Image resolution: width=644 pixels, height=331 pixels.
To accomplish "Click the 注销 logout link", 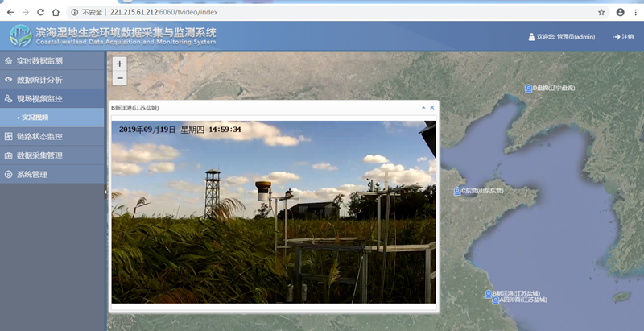I will (x=622, y=37).
